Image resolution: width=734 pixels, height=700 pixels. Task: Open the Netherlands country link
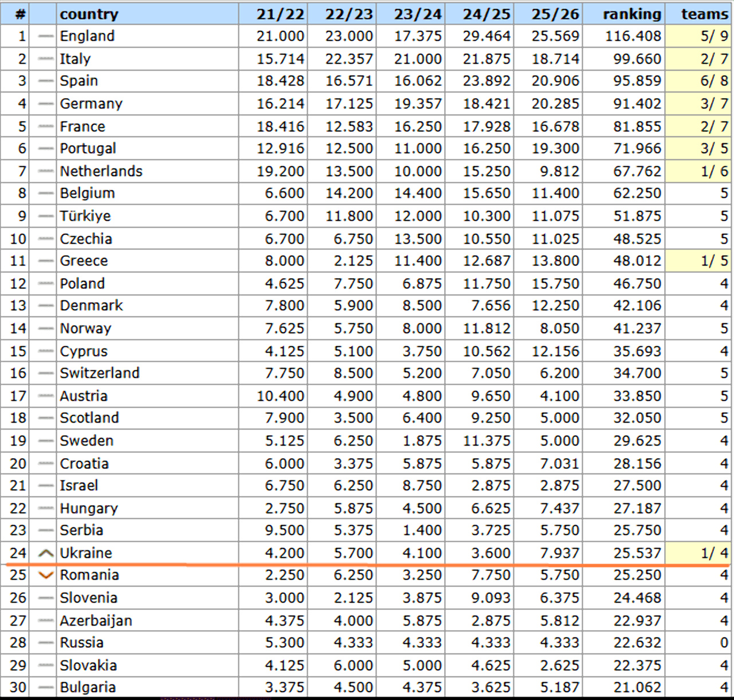pos(101,171)
